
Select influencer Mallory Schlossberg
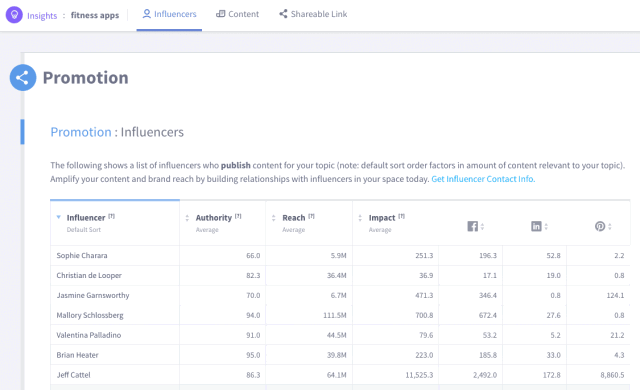point(90,315)
